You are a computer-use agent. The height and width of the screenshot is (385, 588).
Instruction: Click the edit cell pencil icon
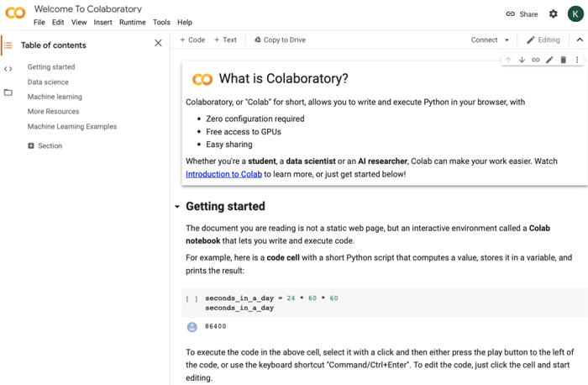click(x=549, y=60)
